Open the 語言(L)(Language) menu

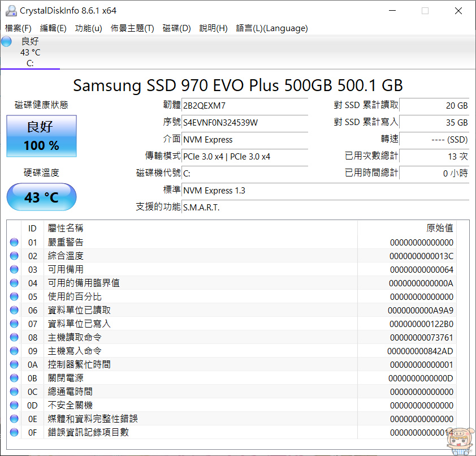(x=271, y=28)
